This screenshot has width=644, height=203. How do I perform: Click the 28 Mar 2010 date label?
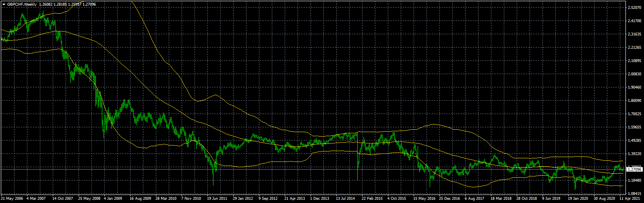coord(166,199)
